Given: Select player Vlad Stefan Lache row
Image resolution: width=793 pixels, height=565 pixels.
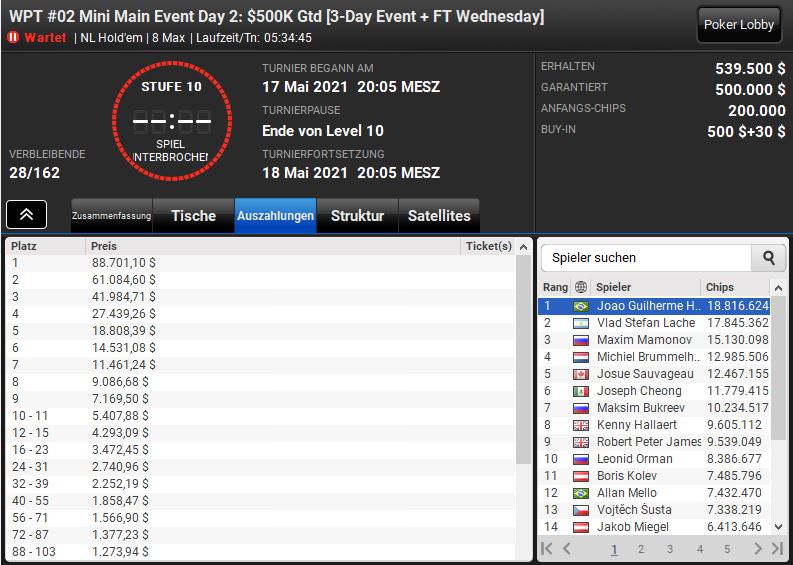Looking at the screenshot, I should point(654,323).
